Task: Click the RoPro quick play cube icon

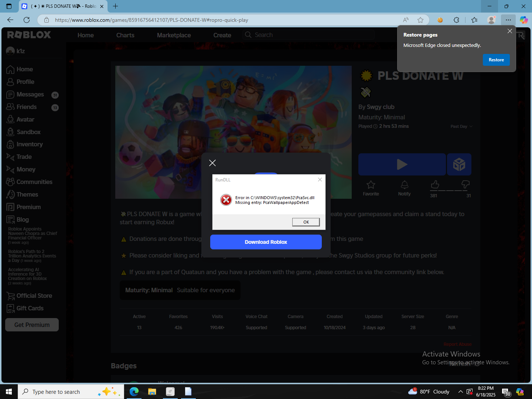Action: (x=459, y=164)
